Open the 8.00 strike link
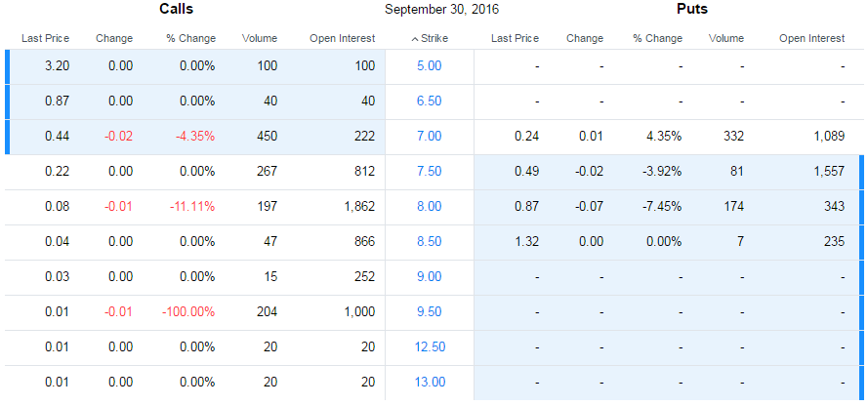The width and height of the screenshot is (868, 406). [x=430, y=207]
